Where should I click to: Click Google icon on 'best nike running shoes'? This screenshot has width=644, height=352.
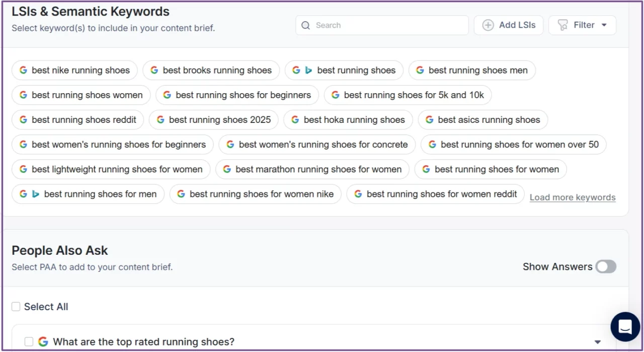point(23,71)
